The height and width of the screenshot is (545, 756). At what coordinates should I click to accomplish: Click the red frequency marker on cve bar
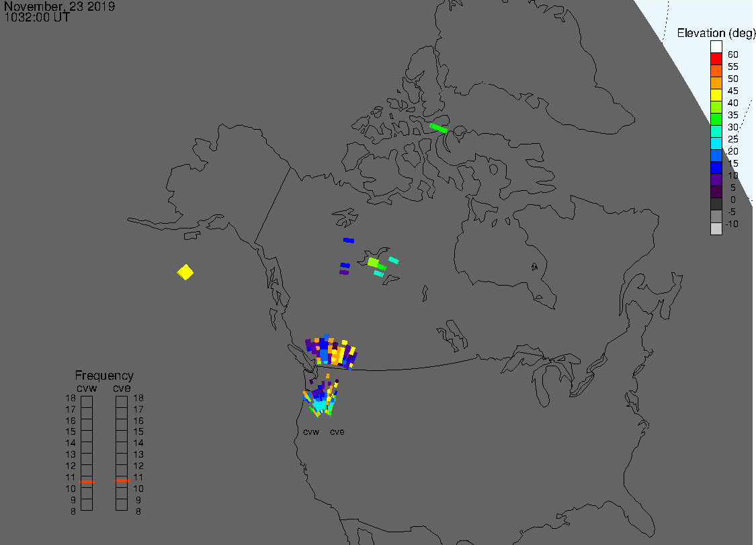[x=122, y=480]
